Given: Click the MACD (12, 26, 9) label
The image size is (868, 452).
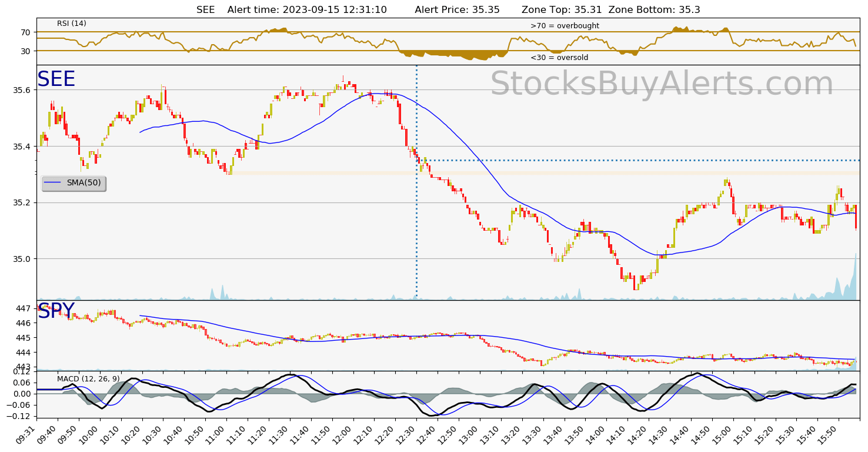Looking at the screenshot, I should (88, 378).
